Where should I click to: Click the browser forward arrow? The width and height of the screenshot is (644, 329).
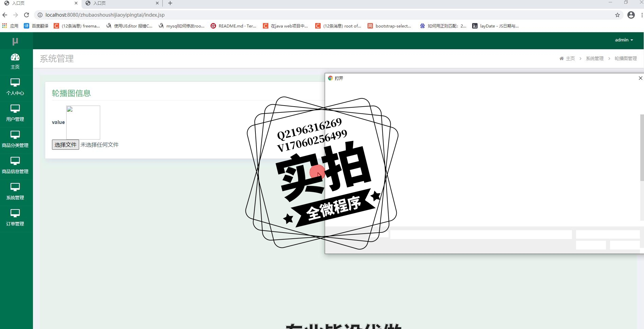(16, 15)
